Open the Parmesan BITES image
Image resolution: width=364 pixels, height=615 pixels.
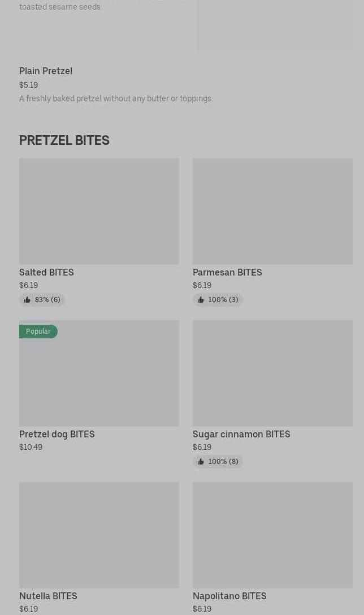[x=272, y=211]
